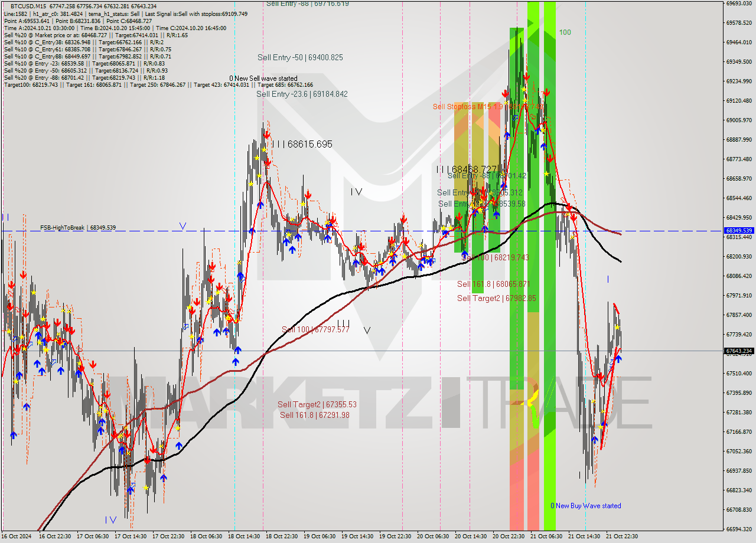Click the 'Sell %20 @ Entry -88: 68701.42' line

(x=84, y=78)
